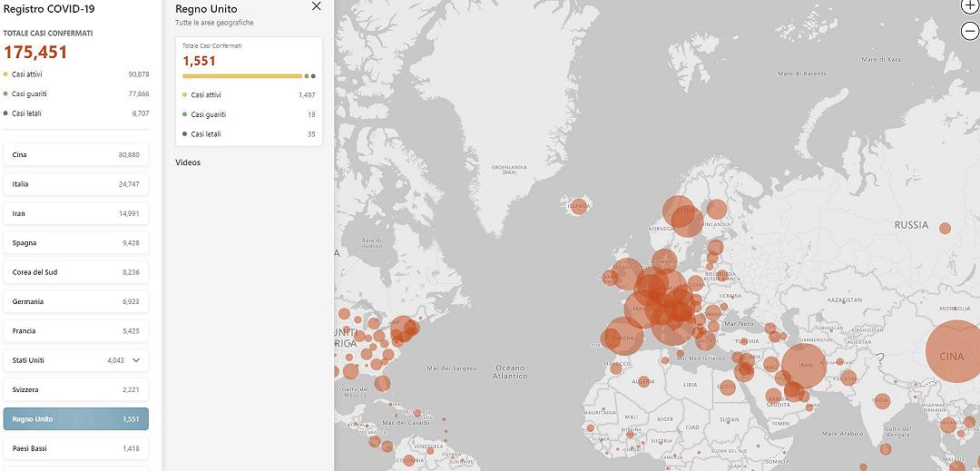Select the highlighted Regno Unito row
This screenshot has width=980, height=471.
click(x=75, y=419)
